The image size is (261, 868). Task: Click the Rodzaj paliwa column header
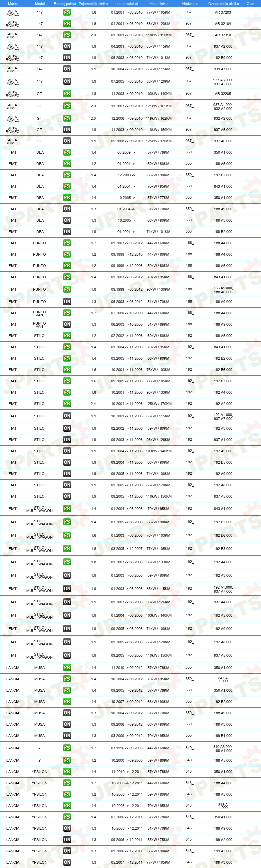point(65,4)
